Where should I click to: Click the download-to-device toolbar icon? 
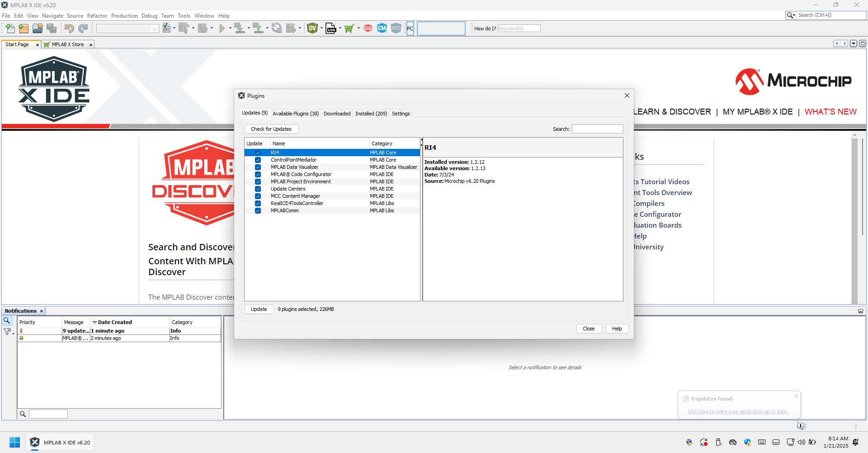tap(239, 29)
